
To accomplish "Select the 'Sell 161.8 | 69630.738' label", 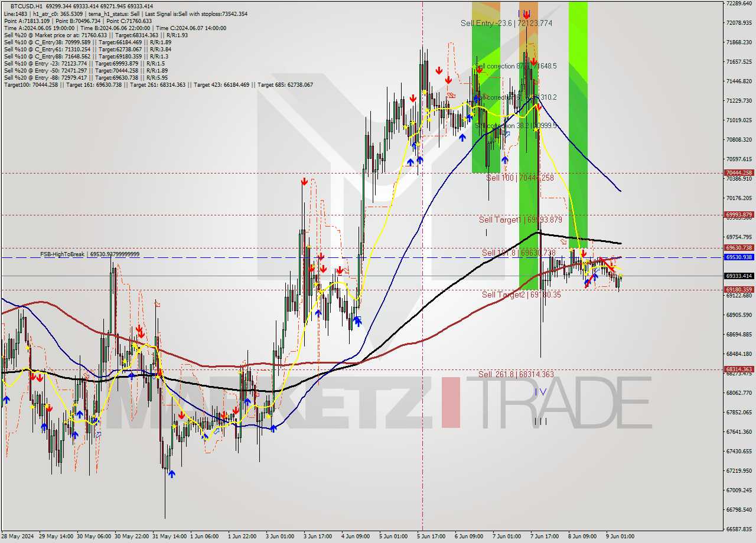I will pyautogui.click(x=519, y=253).
